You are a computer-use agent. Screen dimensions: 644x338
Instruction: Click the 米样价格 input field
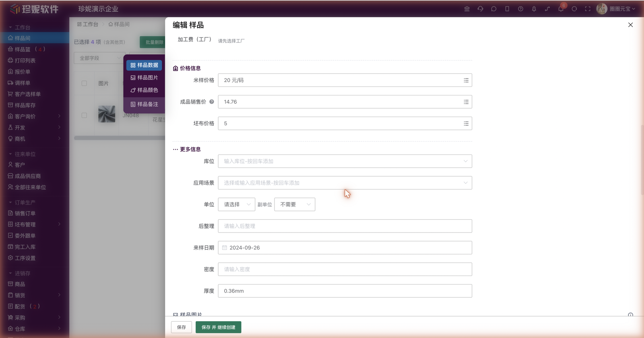pyautogui.click(x=345, y=80)
